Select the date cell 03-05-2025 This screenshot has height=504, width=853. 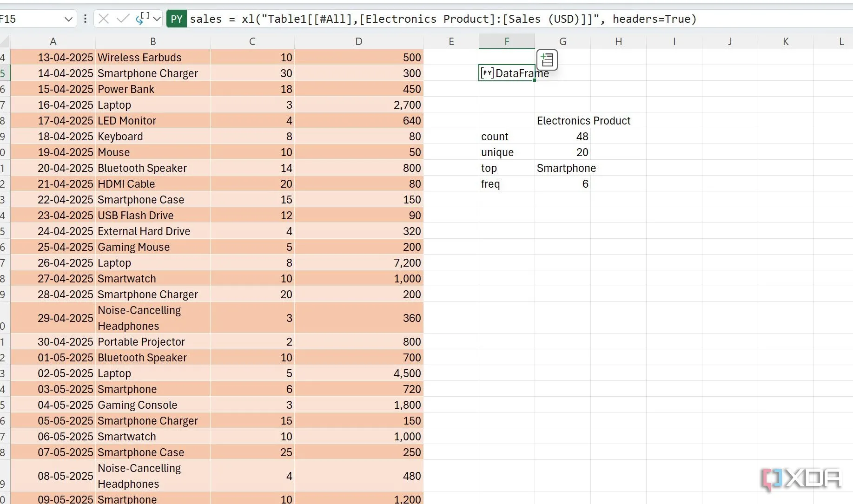(53, 389)
